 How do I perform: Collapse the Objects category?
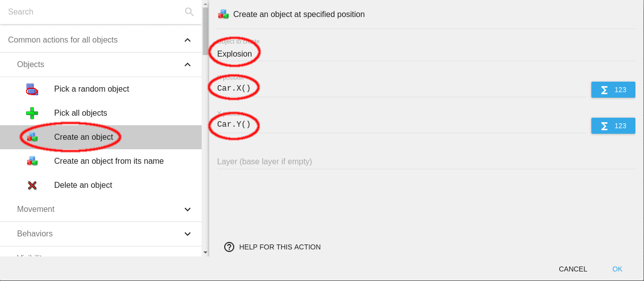pyautogui.click(x=188, y=65)
